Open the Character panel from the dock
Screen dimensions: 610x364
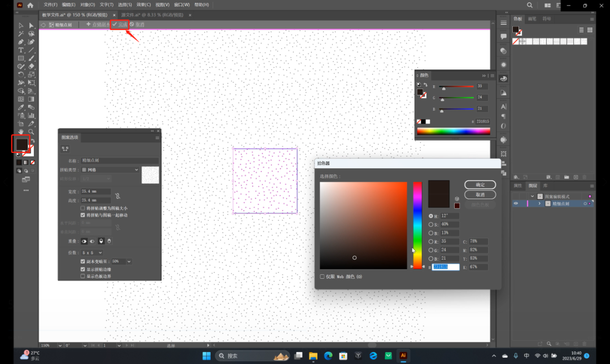(x=503, y=107)
